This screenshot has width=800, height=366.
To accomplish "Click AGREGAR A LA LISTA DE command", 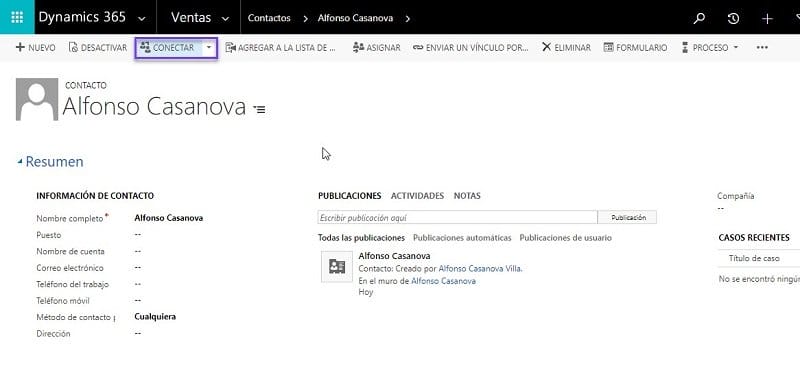I will [x=281, y=47].
